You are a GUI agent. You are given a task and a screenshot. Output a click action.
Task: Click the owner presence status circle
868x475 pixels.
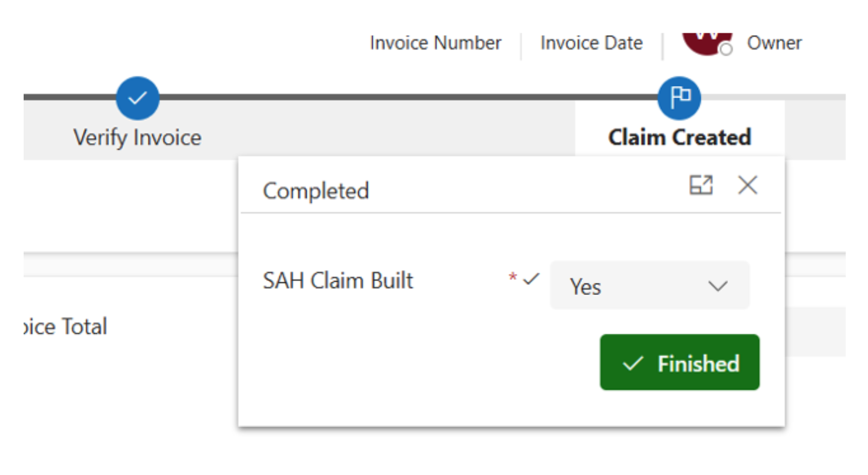click(726, 50)
